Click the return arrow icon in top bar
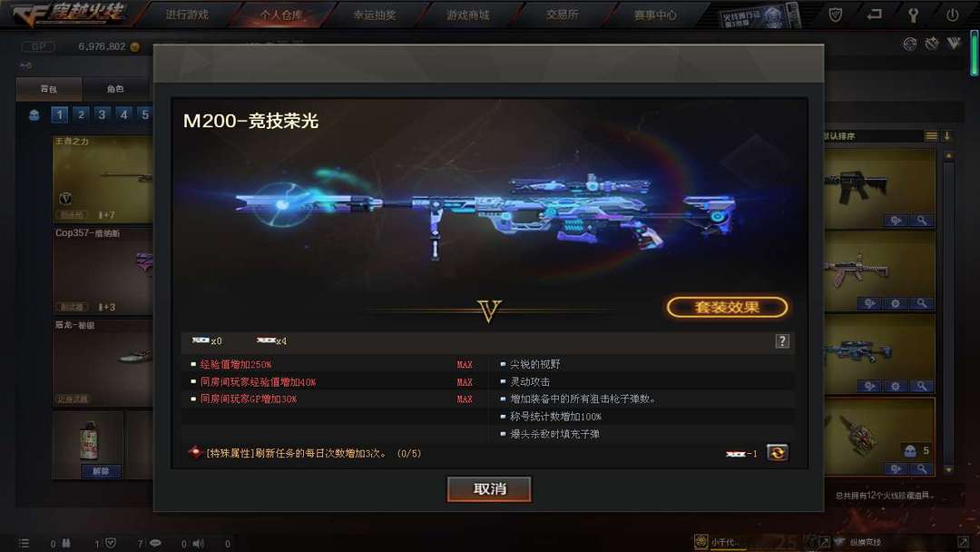 [x=875, y=15]
